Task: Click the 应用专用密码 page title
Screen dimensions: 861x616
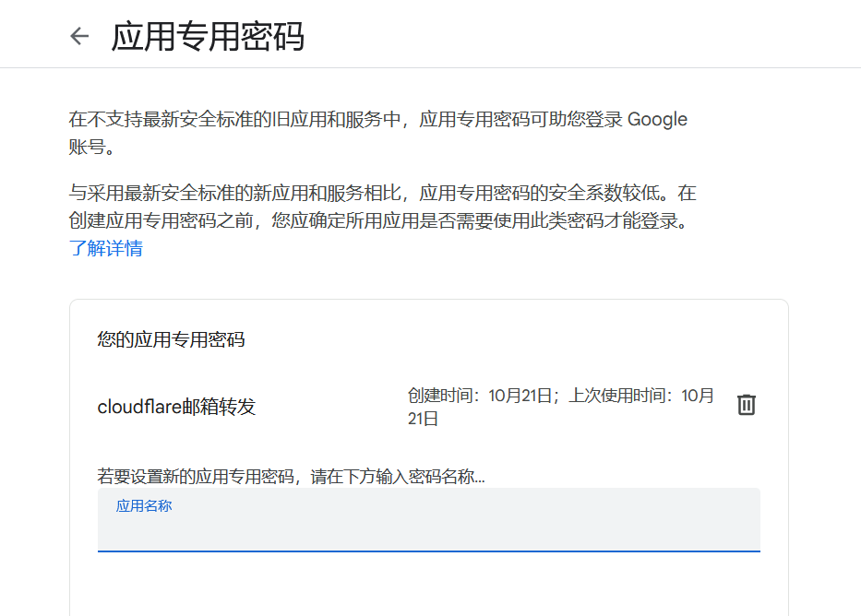Action: click(208, 37)
